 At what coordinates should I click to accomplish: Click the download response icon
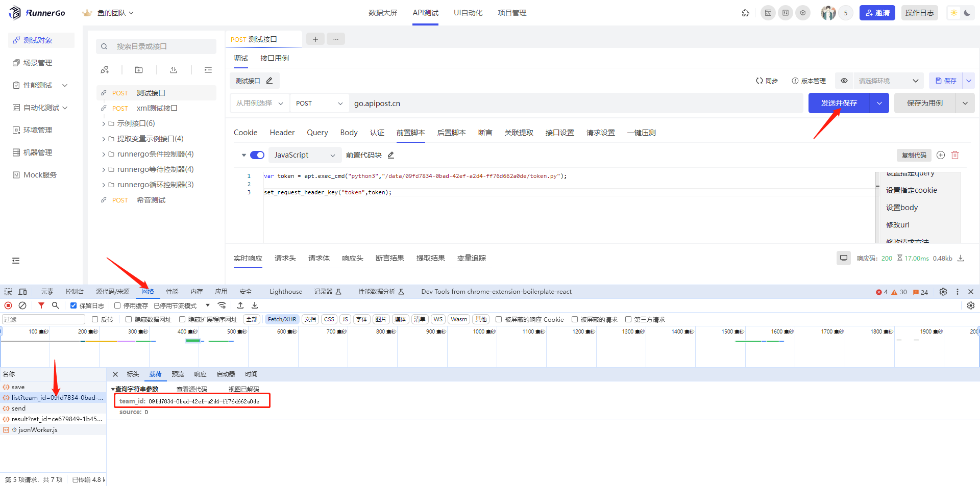[961, 258]
